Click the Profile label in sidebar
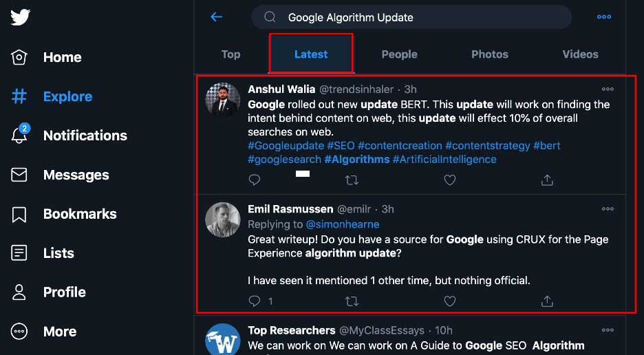 [65, 292]
